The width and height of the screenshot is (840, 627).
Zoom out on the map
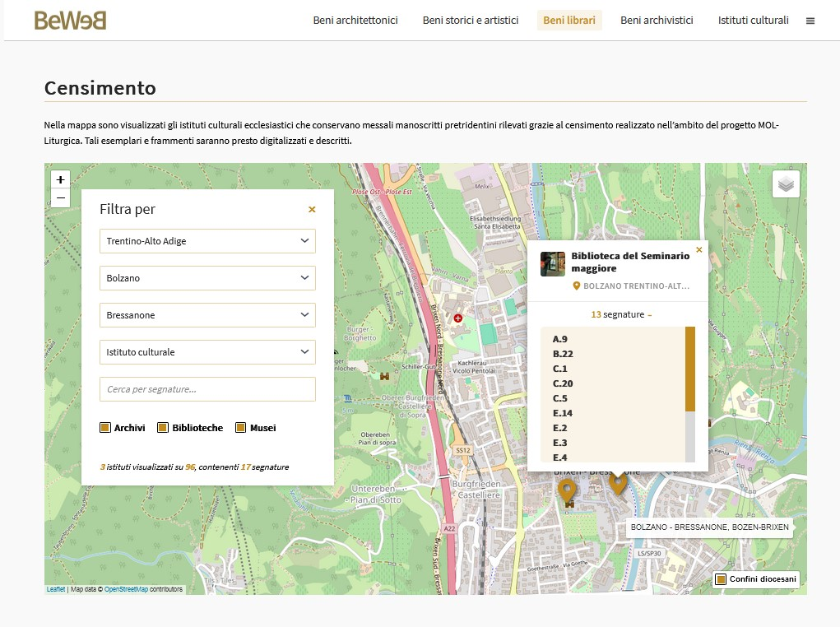pos(60,197)
